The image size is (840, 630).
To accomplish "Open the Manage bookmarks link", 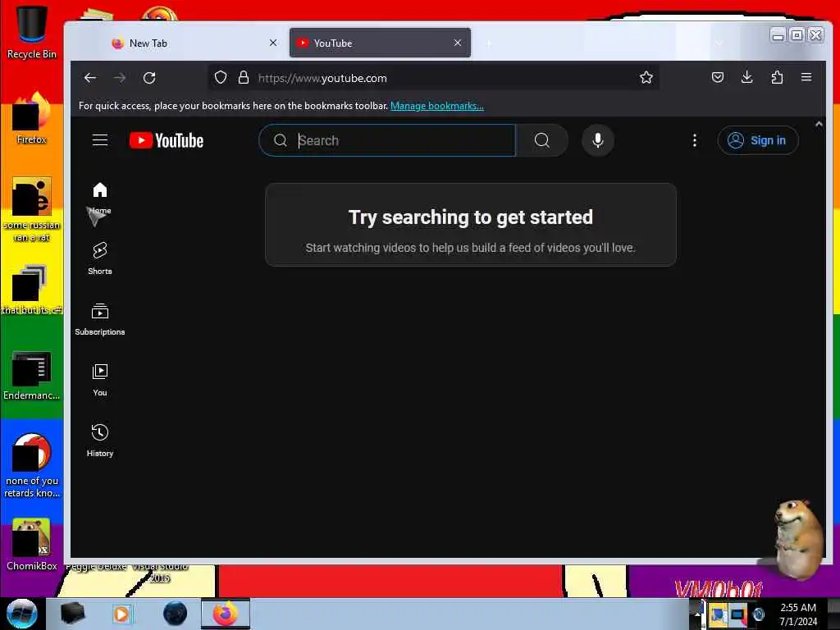I will tap(436, 106).
